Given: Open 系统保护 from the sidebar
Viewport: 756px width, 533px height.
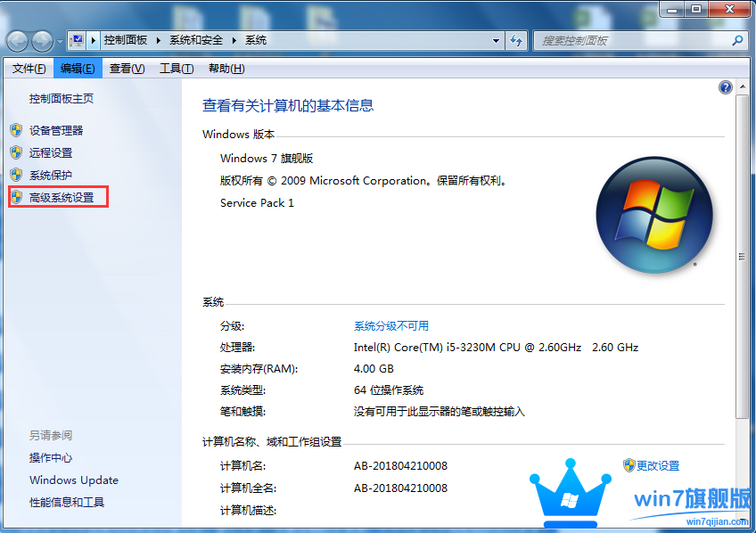Looking at the screenshot, I should click(x=51, y=175).
